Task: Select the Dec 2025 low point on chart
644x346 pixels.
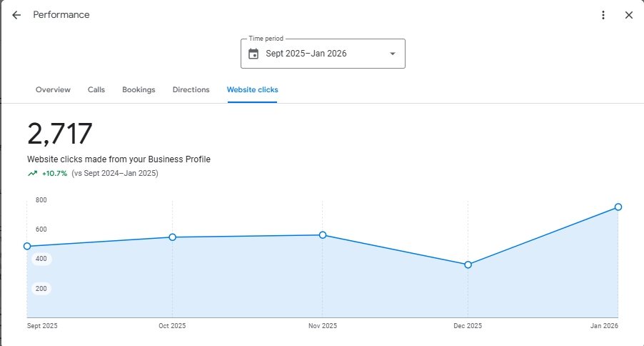Action: click(468, 265)
